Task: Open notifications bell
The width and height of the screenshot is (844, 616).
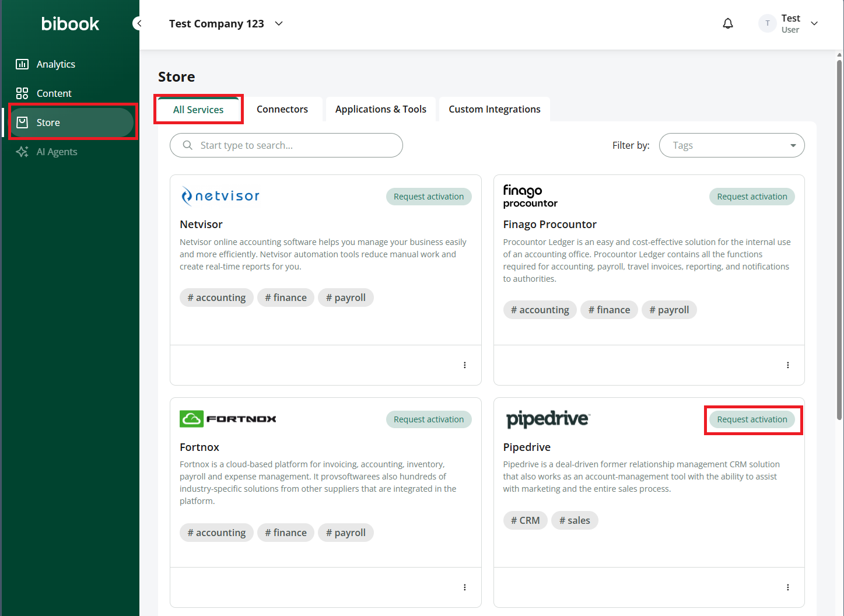Action: [728, 23]
